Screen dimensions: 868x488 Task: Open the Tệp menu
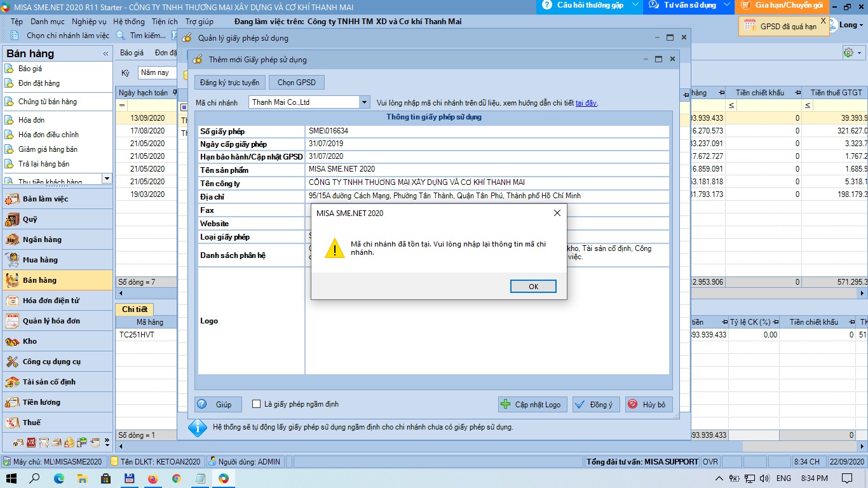(17, 22)
